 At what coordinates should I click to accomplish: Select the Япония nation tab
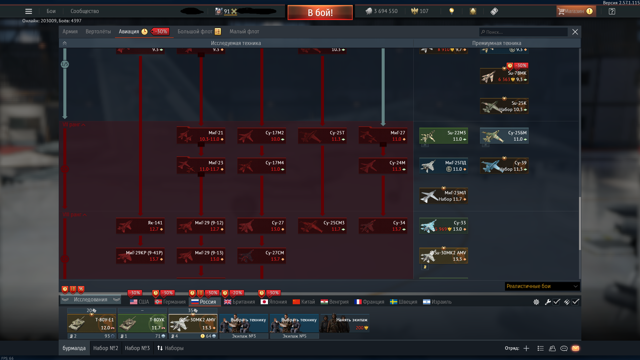click(x=273, y=302)
